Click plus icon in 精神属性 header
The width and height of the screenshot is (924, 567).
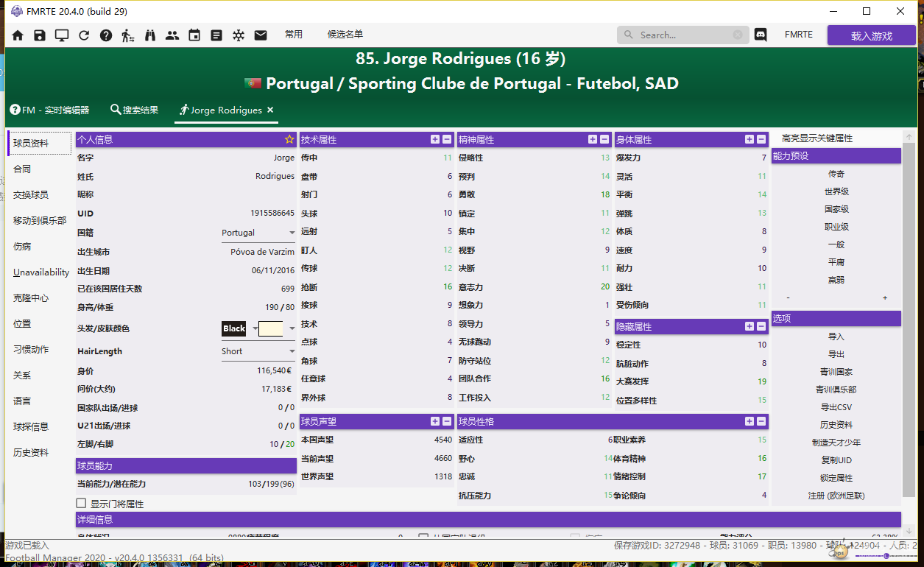(593, 139)
